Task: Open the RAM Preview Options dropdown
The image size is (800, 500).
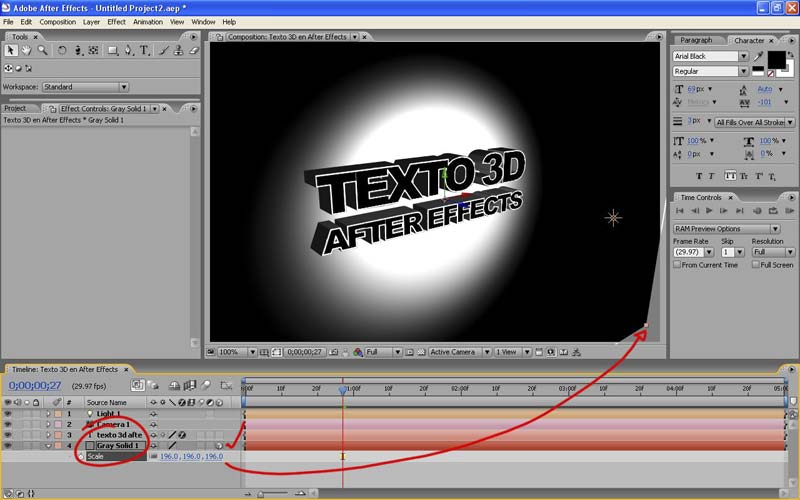Action: pos(727,229)
